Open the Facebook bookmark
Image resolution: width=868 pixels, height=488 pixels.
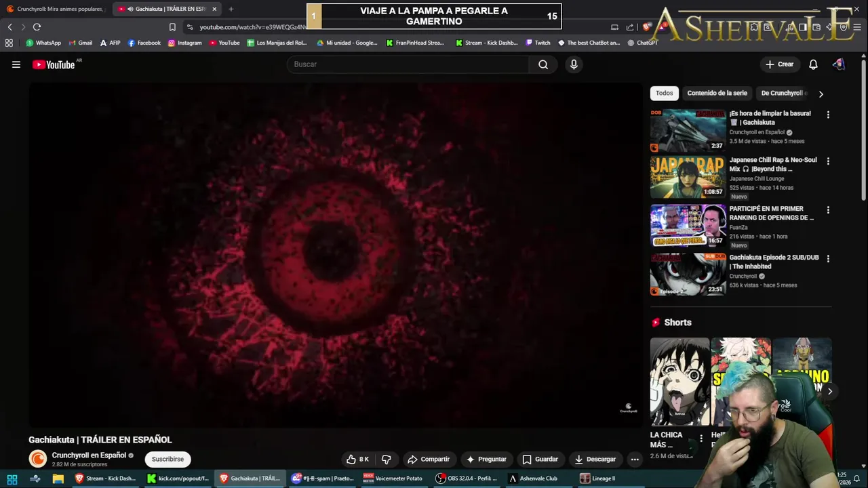point(144,43)
